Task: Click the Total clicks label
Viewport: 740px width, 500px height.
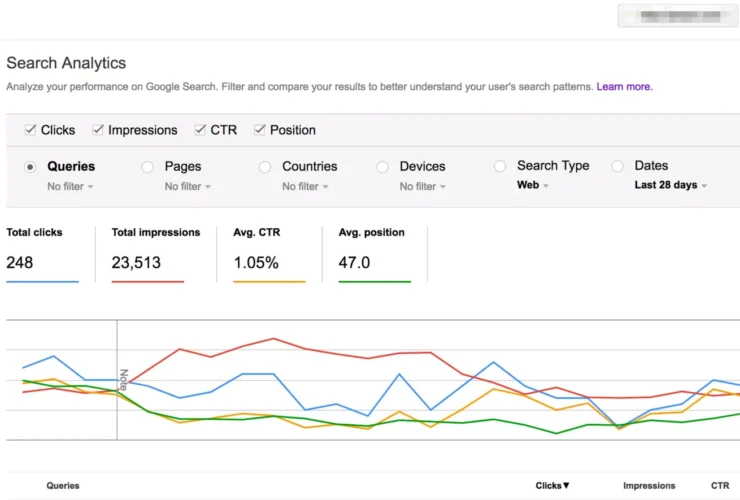Action: point(34,232)
